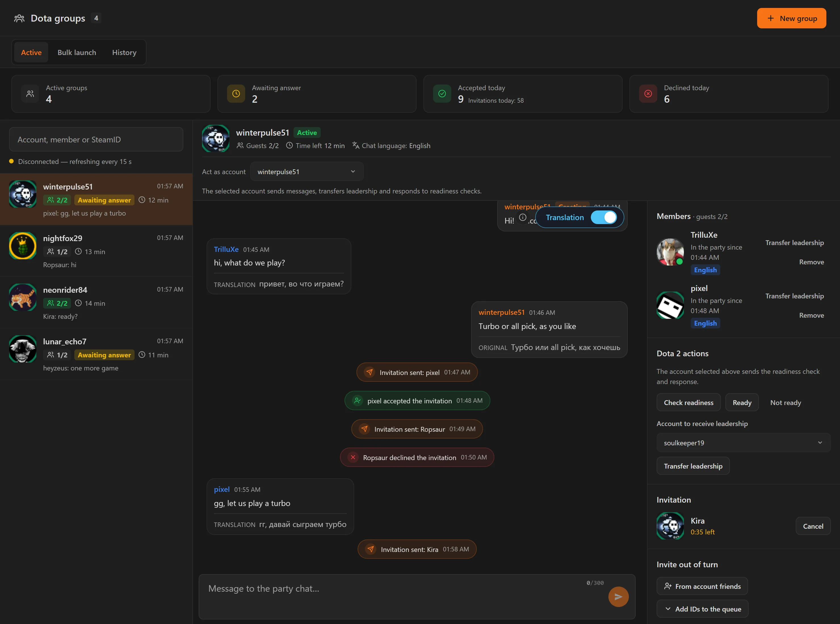Click the Guests 2/2 people icon in header
The image size is (840, 624).
(240, 146)
